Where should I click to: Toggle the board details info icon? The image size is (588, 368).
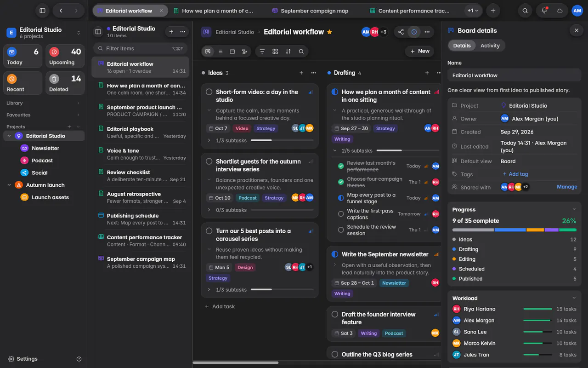point(414,32)
